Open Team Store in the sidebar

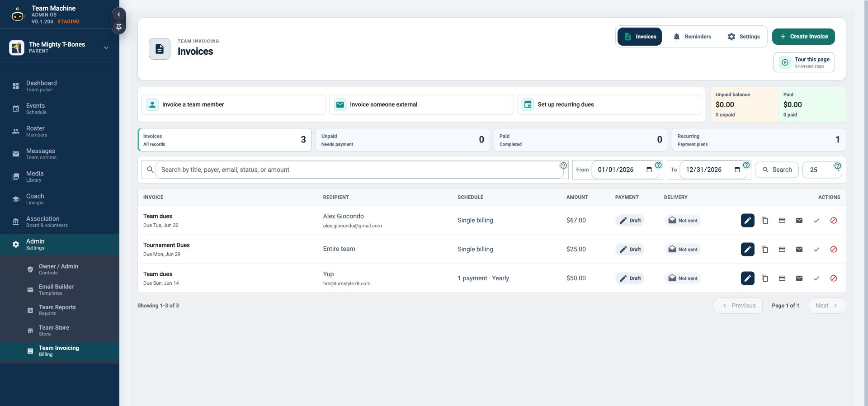click(60, 330)
